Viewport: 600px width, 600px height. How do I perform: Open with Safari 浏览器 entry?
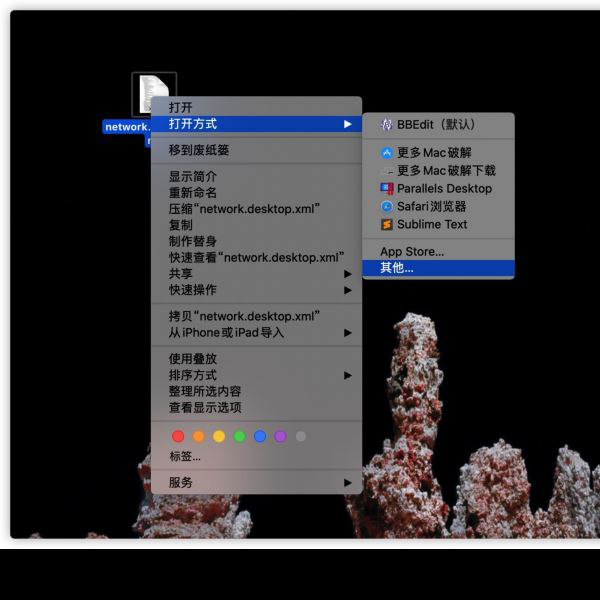coord(439,206)
